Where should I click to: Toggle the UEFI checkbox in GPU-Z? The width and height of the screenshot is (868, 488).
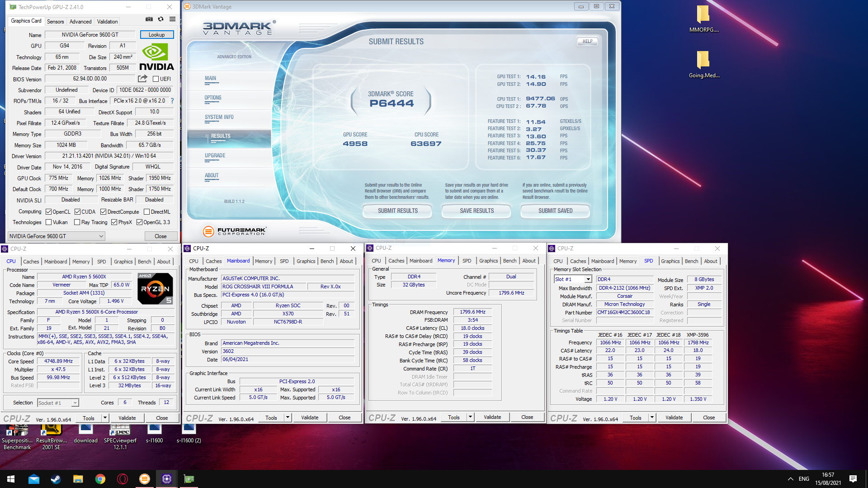[156, 79]
